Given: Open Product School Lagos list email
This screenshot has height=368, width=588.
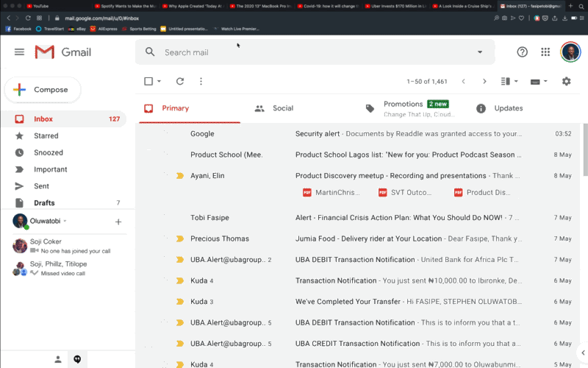Looking at the screenshot, I should [x=358, y=155].
